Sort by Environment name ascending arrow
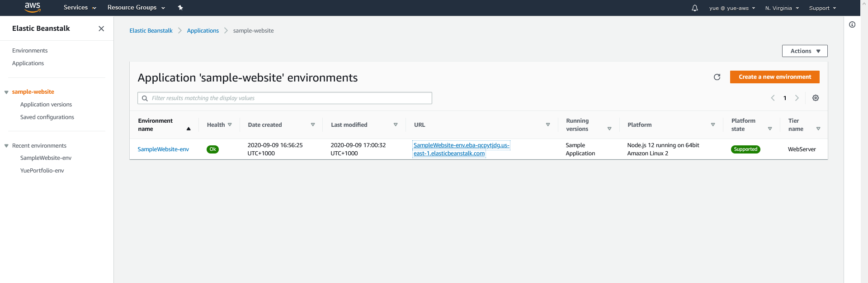 click(x=189, y=129)
